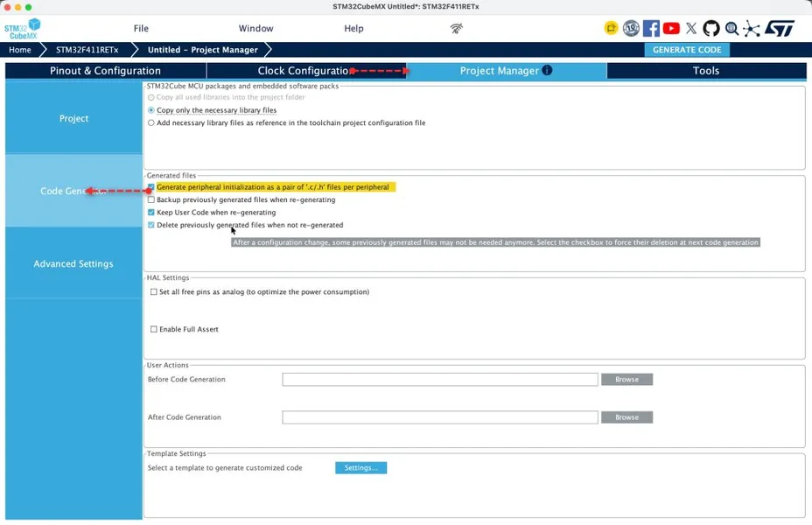Toggle Keep User Code when re-generating

pyautogui.click(x=150, y=213)
